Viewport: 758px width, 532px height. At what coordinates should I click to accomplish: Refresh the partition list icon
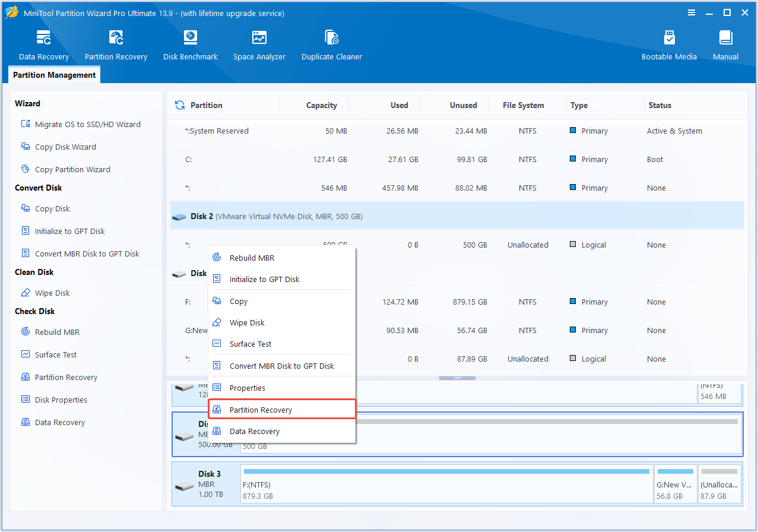coord(180,105)
